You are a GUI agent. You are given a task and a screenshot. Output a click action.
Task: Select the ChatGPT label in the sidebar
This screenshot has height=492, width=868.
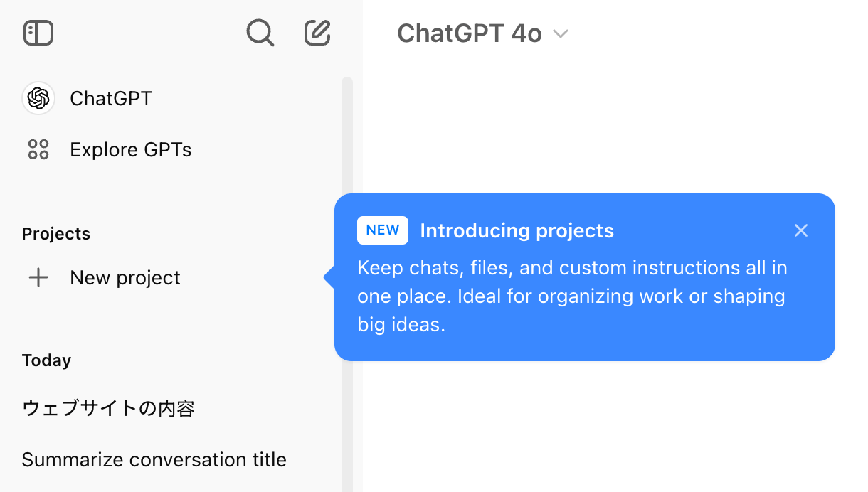[x=111, y=98]
